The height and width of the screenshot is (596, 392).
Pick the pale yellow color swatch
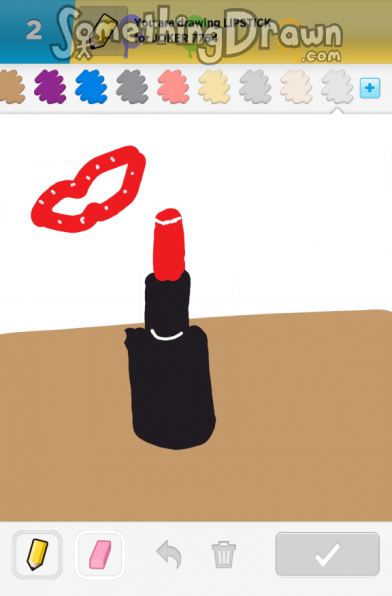(x=214, y=87)
